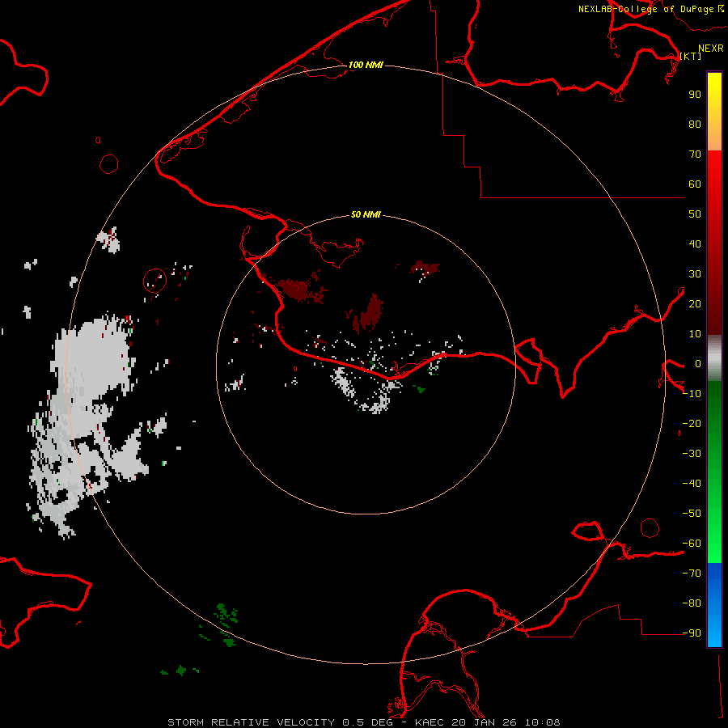Click the "10:08" timestamp in the caption
The height and width of the screenshot is (728, 728).
click(x=543, y=722)
